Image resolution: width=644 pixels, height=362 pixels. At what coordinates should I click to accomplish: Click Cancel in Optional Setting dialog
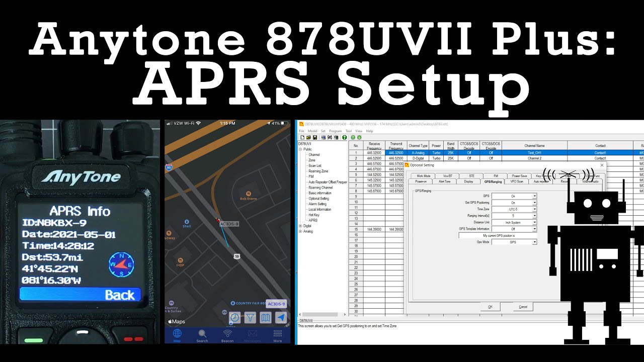(523, 307)
